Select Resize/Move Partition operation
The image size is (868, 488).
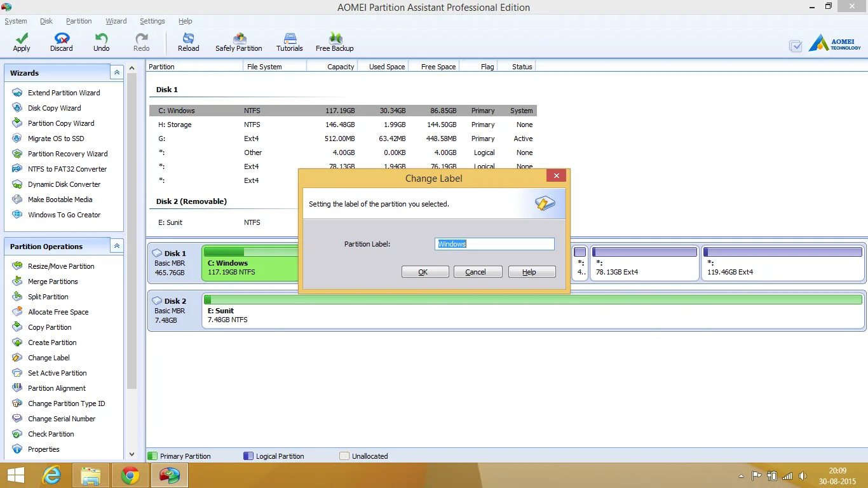click(61, 266)
